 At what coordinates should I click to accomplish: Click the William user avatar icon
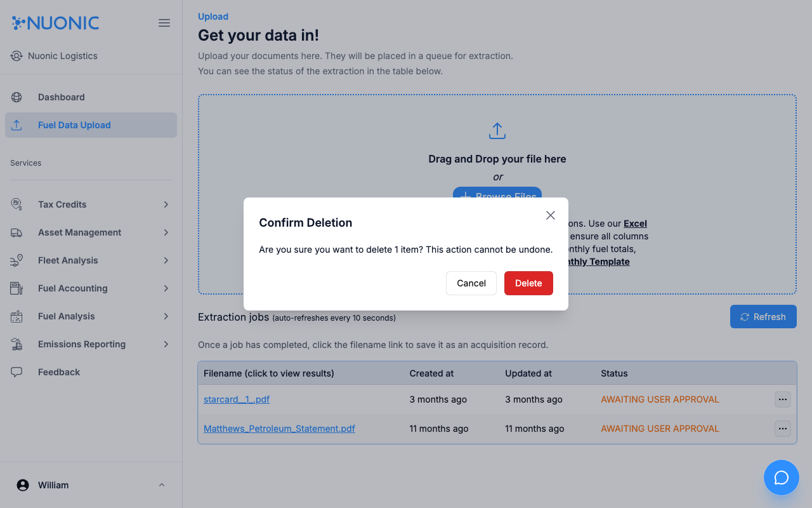pos(23,485)
